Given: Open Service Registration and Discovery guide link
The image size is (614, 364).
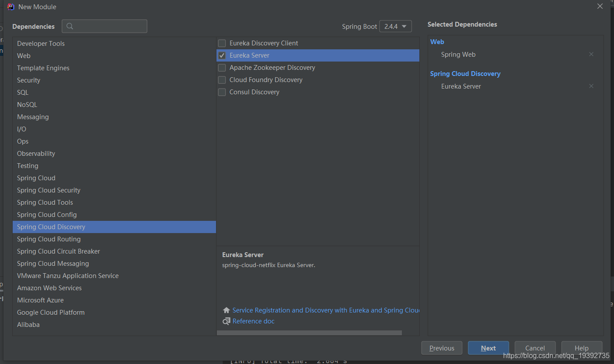Looking at the screenshot, I should 326,310.
